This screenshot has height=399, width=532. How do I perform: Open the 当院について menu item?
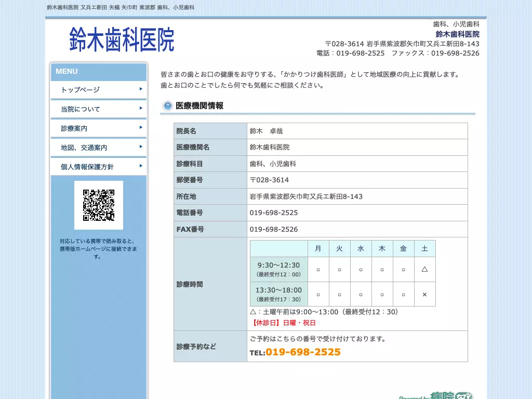(x=98, y=109)
